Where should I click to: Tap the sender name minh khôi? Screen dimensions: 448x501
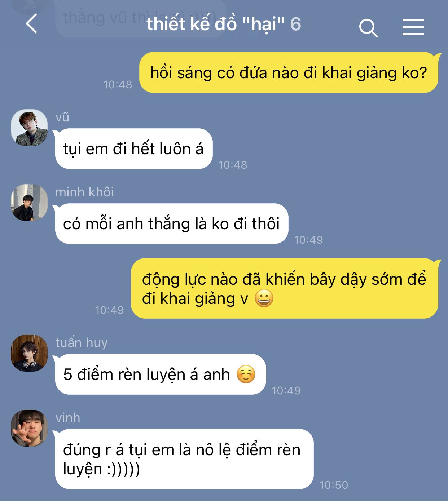click(84, 192)
